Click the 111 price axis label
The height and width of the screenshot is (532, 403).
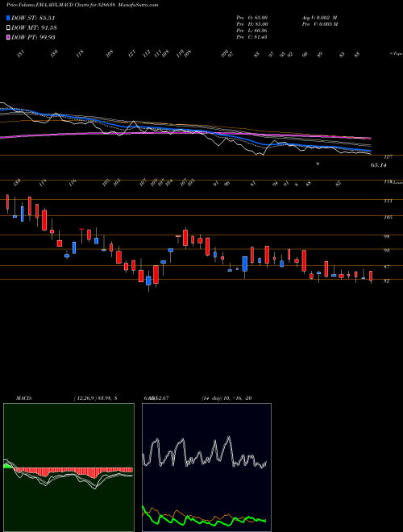pos(388,201)
